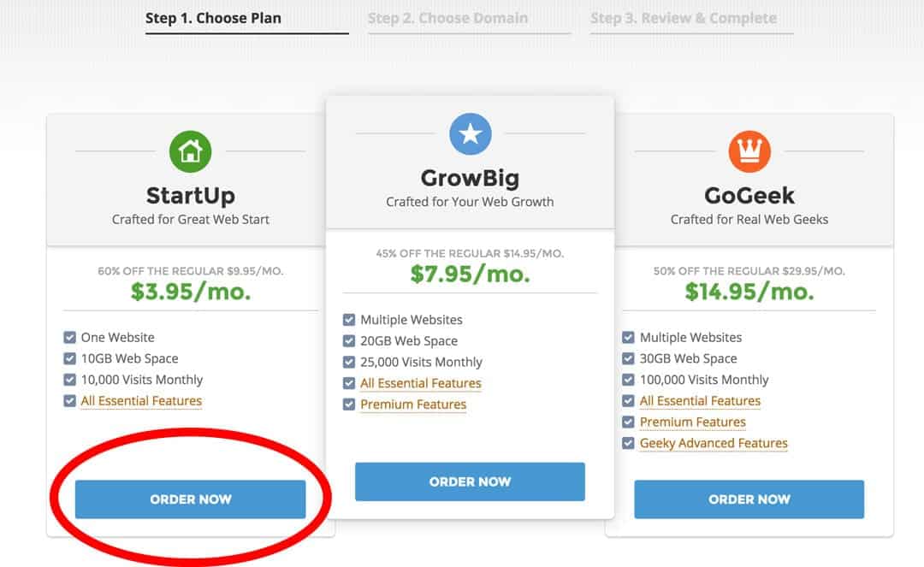Click Premium Features under GoGeek
The image size is (924, 567).
(693, 422)
